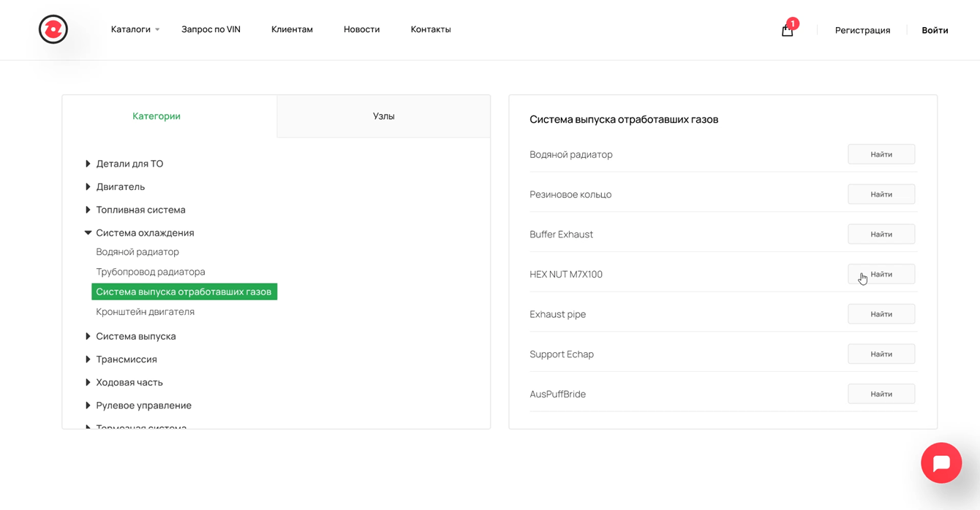Click the Регистрация link
980x510 pixels.
pos(862,30)
